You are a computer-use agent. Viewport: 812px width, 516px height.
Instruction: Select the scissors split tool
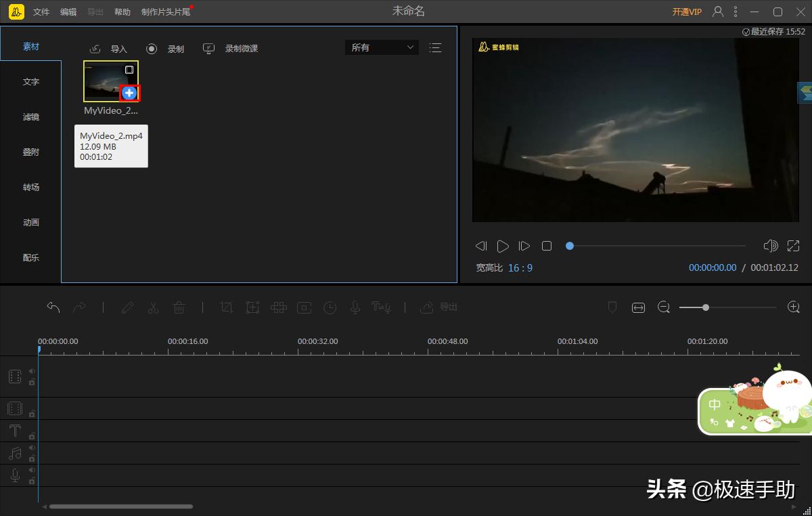(x=153, y=307)
